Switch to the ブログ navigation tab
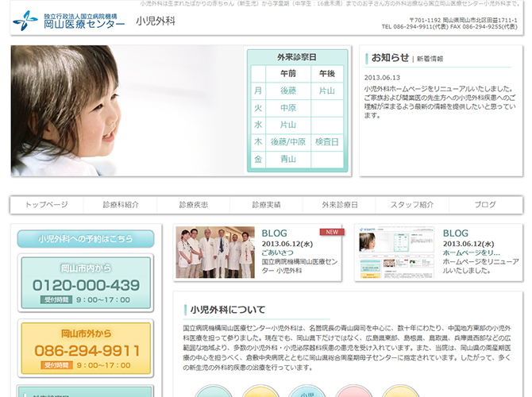 (x=485, y=205)
